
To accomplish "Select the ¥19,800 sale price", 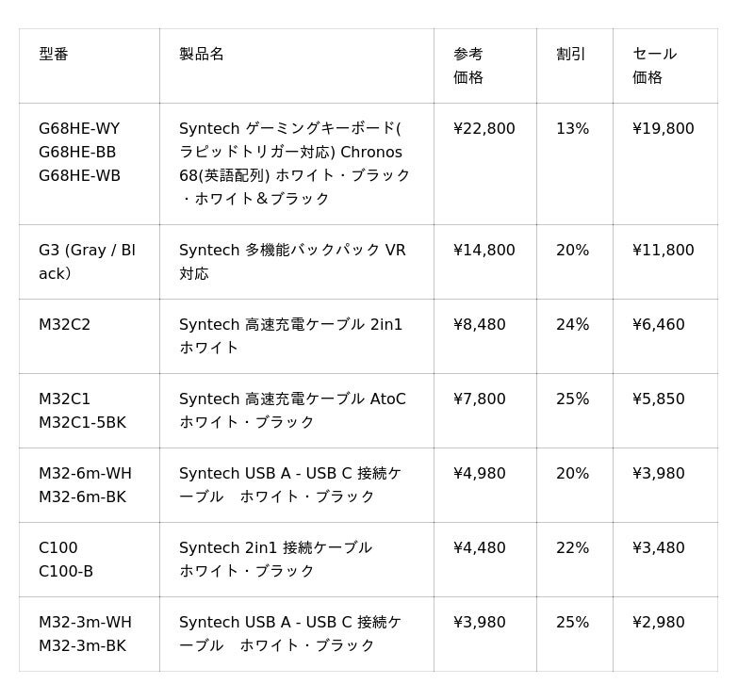I will pos(664,129).
